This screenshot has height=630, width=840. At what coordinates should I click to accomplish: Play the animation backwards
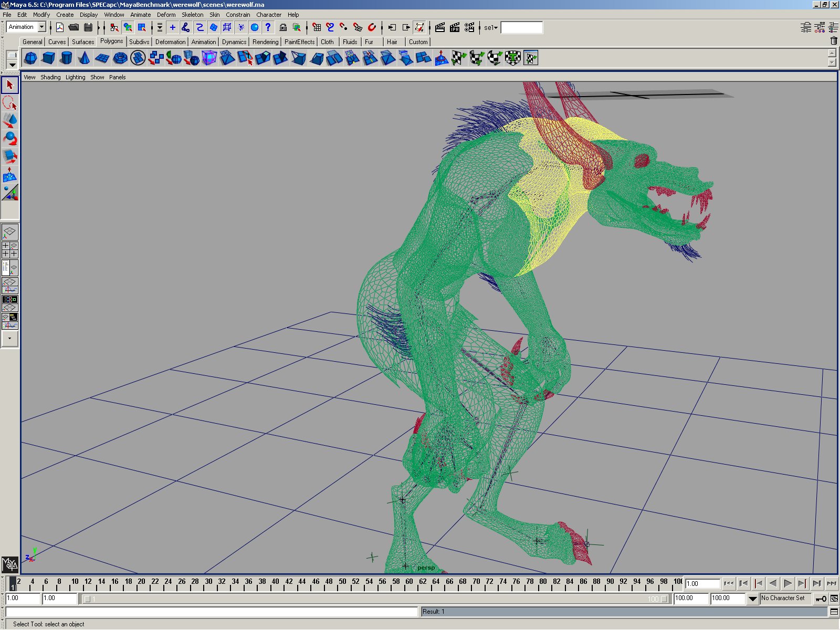pos(773,583)
